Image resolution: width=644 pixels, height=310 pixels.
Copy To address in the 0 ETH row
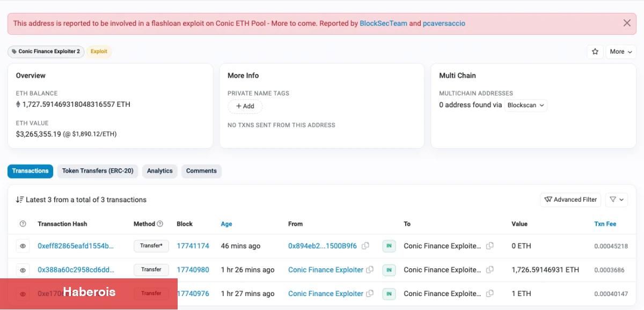[x=490, y=246]
